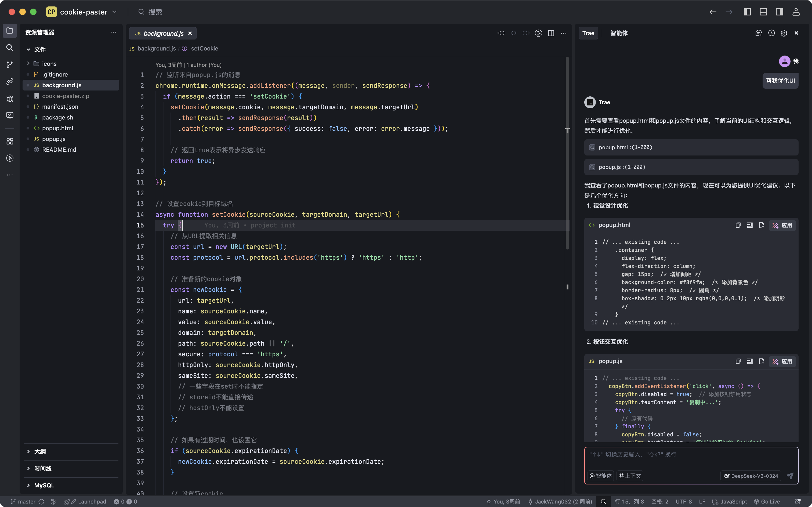Toggle the left sidebar layout
Image resolution: width=812 pixels, height=507 pixels.
pos(747,12)
